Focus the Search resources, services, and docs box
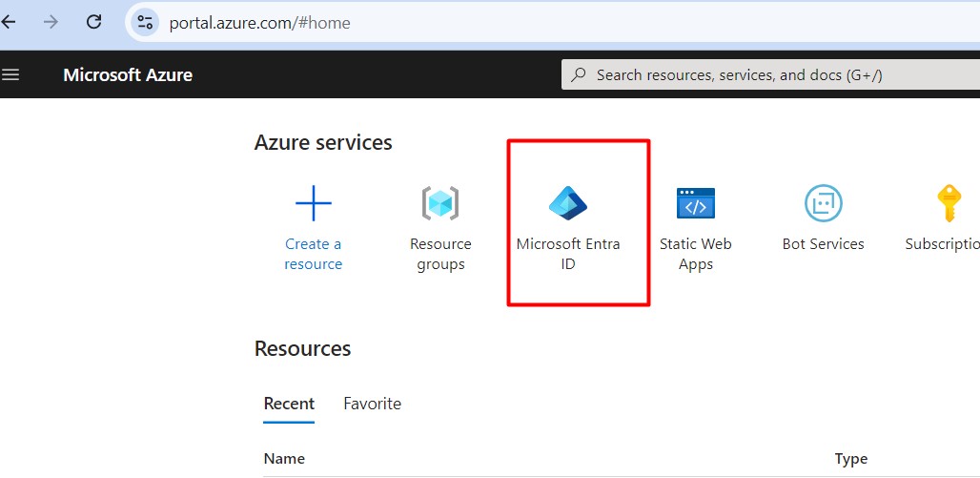This screenshot has height=478, width=980. point(770,75)
